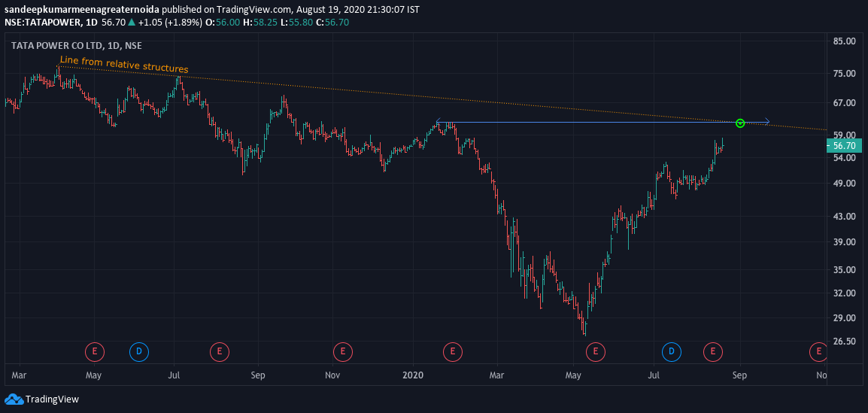This screenshot has width=868, height=413.
Task: Click the 67.00 price axis label
Action: click(x=844, y=103)
